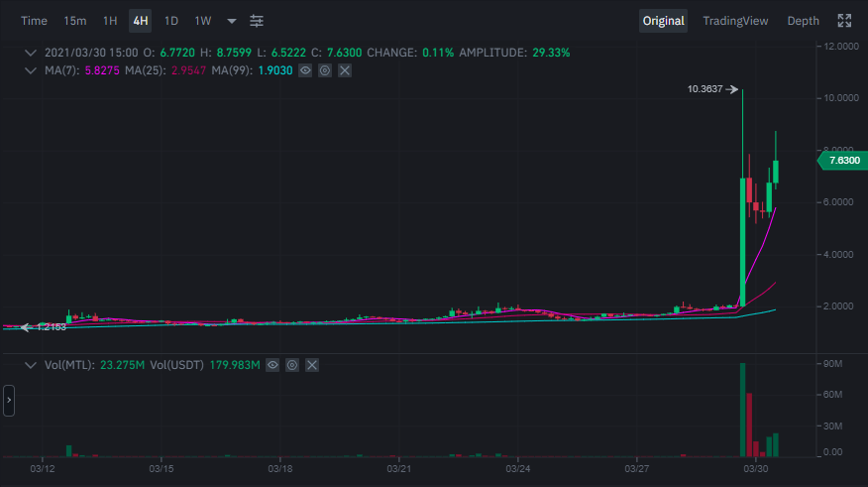The width and height of the screenshot is (868, 487).
Task: Enter fullscreen chart mode
Action: pyautogui.click(x=844, y=21)
